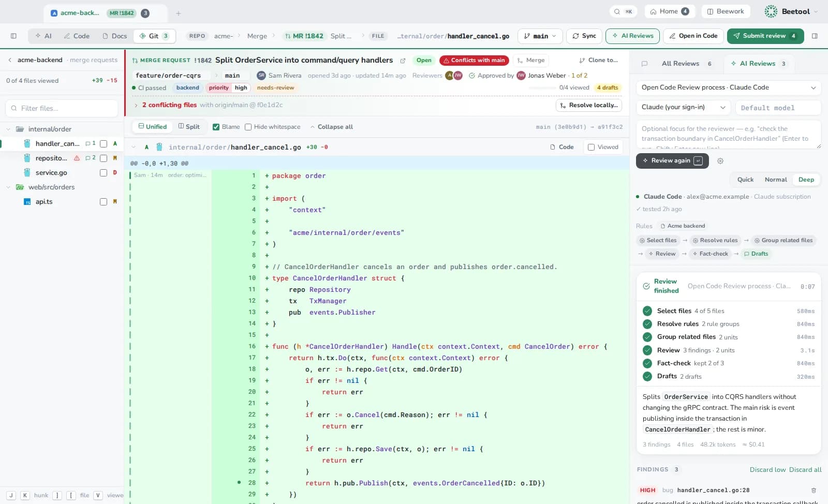Click the comments bubble icon in review panel
The image size is (828, 504).
tap(644, 64)
